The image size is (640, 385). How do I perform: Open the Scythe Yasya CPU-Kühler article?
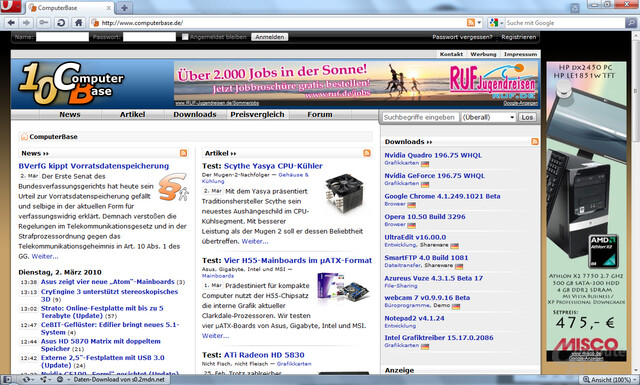273,166
